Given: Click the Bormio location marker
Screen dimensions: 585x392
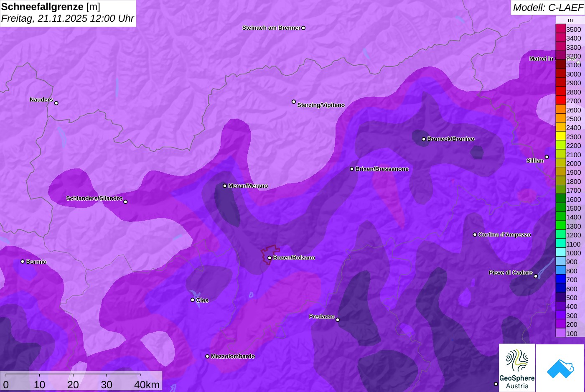Looking at the screenshot, I should coord(23,262).
